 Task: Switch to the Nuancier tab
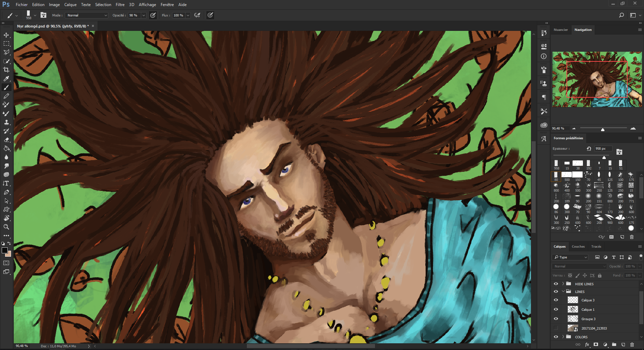click(560, 30)
